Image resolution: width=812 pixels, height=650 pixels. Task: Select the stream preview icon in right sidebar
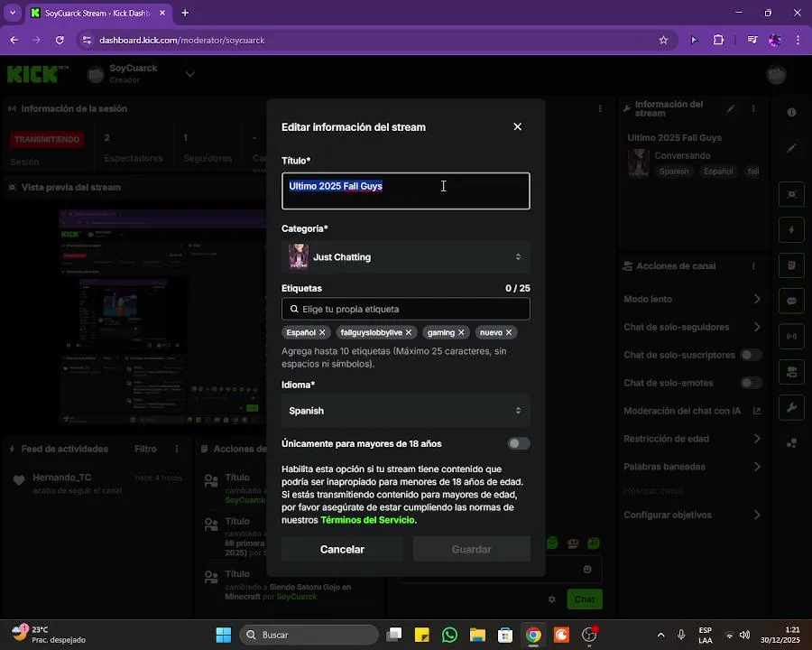[791, 194]
